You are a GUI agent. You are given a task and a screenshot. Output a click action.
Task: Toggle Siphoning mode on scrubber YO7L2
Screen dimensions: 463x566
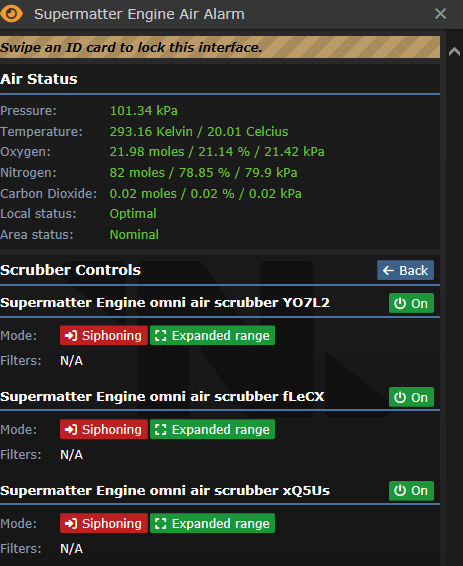[x=104, y=335]
